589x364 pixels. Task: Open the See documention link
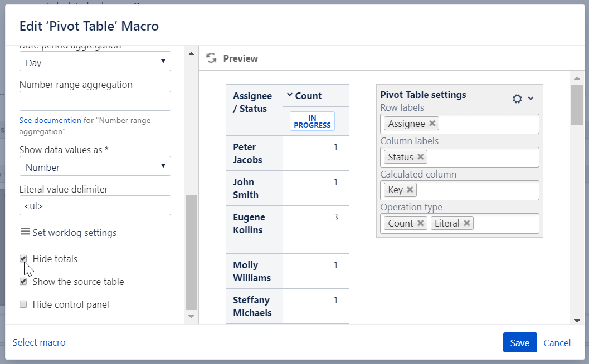[x=50, y=120]
